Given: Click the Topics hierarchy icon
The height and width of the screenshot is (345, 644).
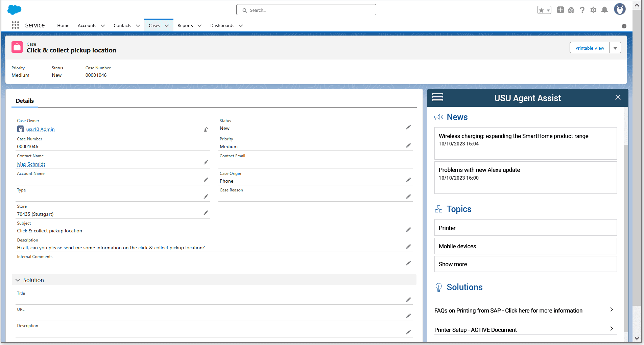Looking at the screenshot, I should click(438, 209).
